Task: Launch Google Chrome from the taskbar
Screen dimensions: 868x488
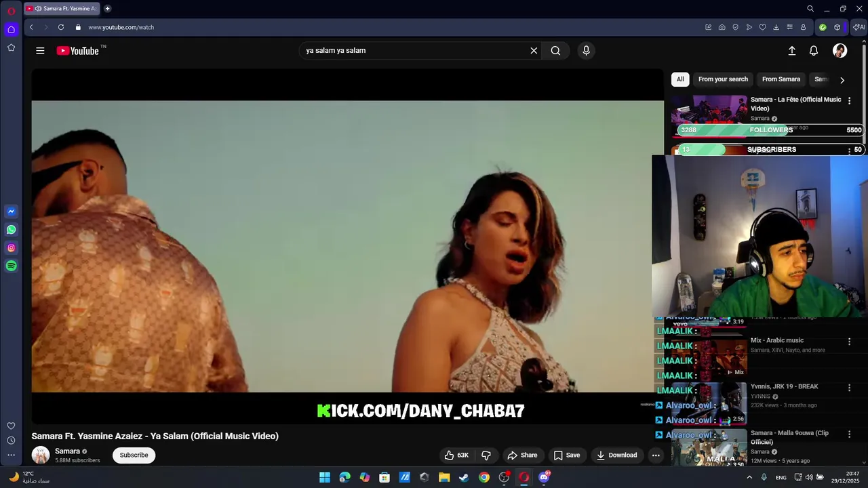Action: click(x=484, y=477)
